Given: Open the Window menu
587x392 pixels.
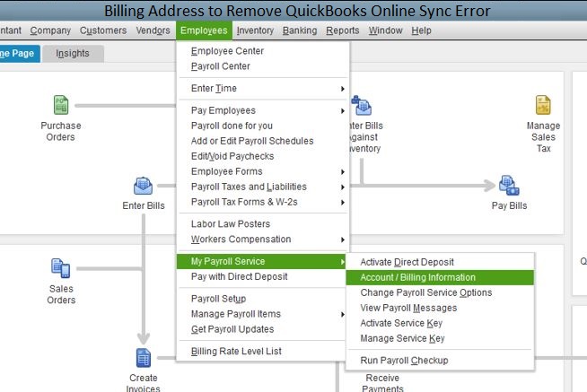Looking at the screenshot, I should (385, 30).
